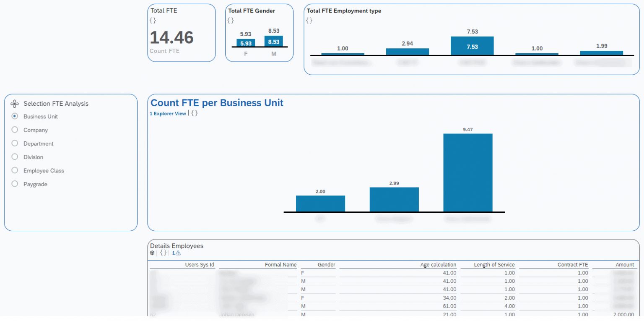This screenshot has height=321, width=644.
Task: Click the { } icon in the Details Employees header
Action: [x=163, y=253]
